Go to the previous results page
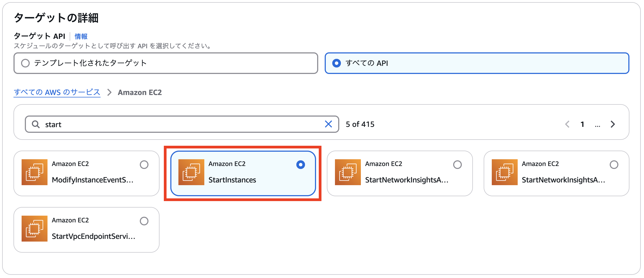Image resolution: width=644 pixels, height=278 pixels. click(567, 124)
